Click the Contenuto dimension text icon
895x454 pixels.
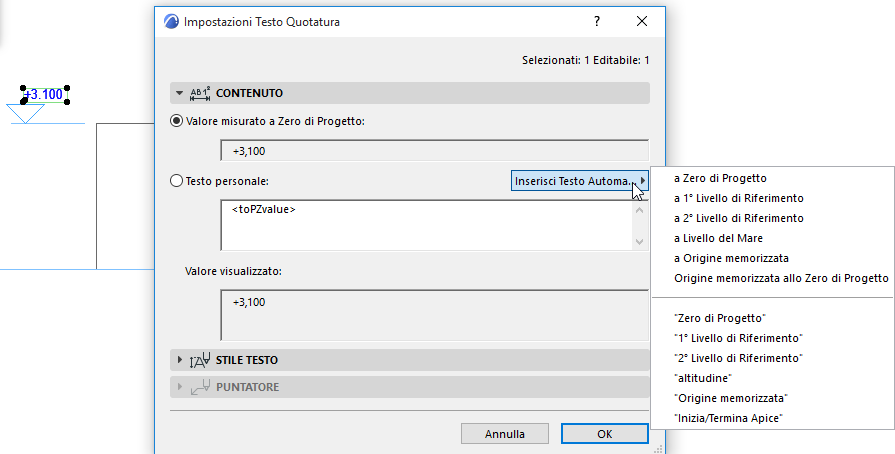click(x=200, y=93)
